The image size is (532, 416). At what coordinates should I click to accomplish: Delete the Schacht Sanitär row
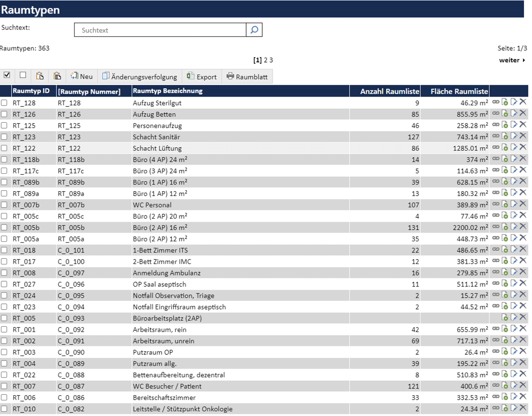(523, 136)
